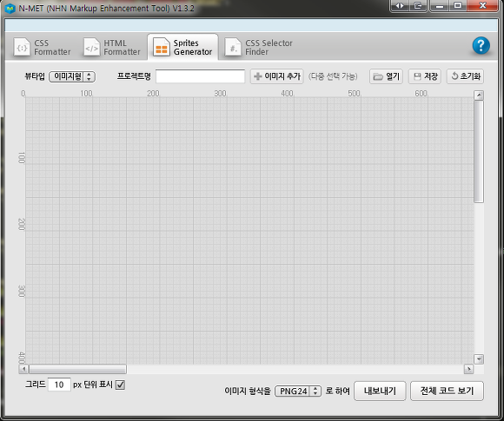Click the title bar icon beside the arrows
This screenshot has height=421, width=504.
pyautogui.click(x=418, y=5)
